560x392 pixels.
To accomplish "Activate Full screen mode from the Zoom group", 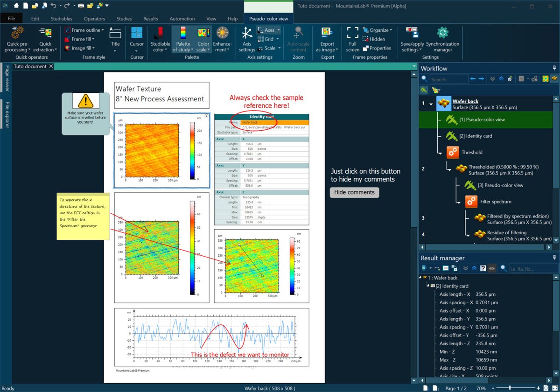I will (x=352, y=40).
